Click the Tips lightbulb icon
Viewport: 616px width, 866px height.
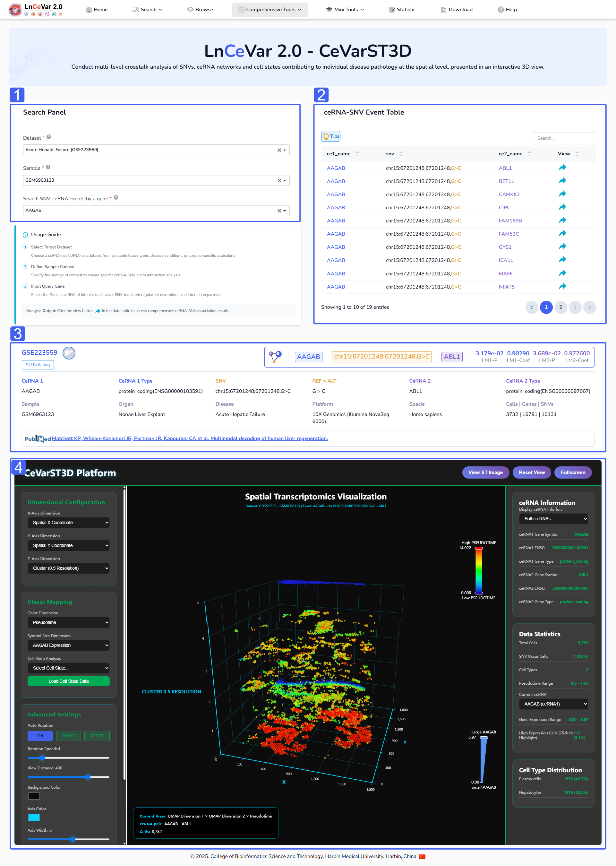(326, 136)
